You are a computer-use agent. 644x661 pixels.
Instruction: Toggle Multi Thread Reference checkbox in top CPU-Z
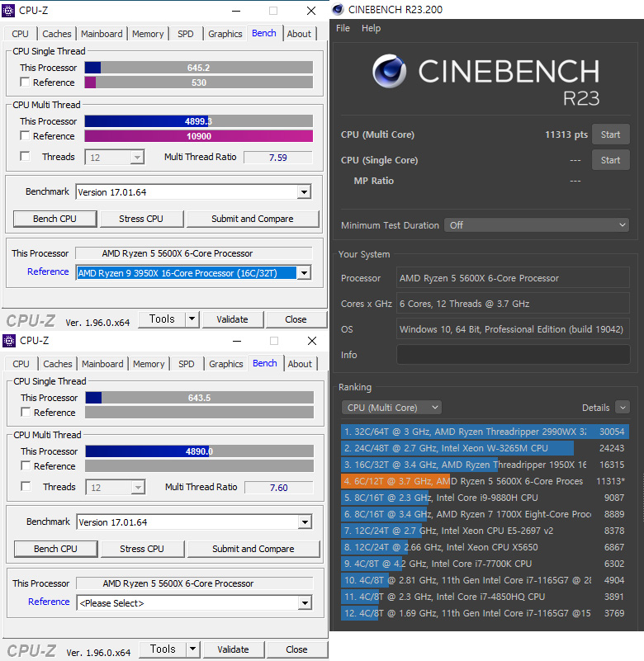pyautogui.click(x=25, y=135)
